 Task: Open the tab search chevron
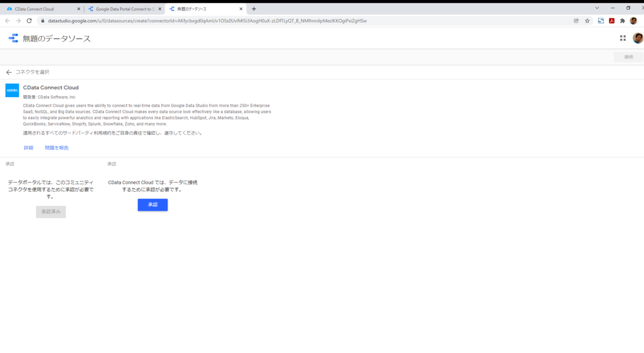[597, 9]
